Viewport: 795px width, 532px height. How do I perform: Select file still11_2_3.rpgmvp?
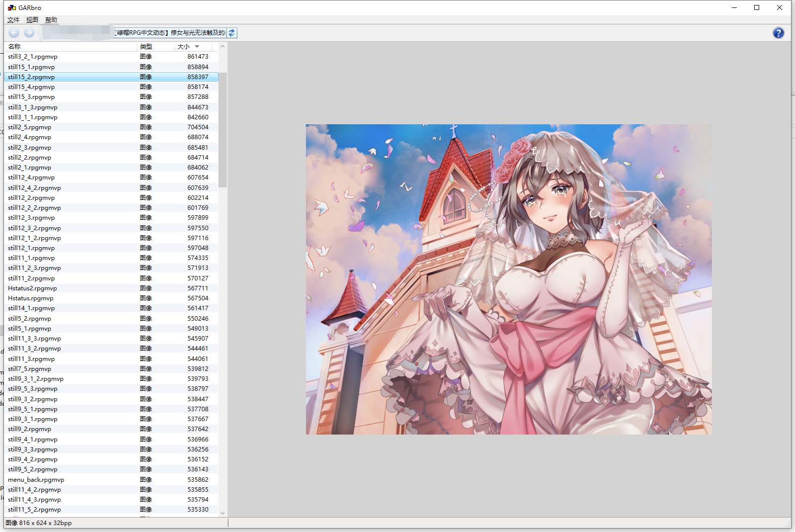(x=111, y=268)
